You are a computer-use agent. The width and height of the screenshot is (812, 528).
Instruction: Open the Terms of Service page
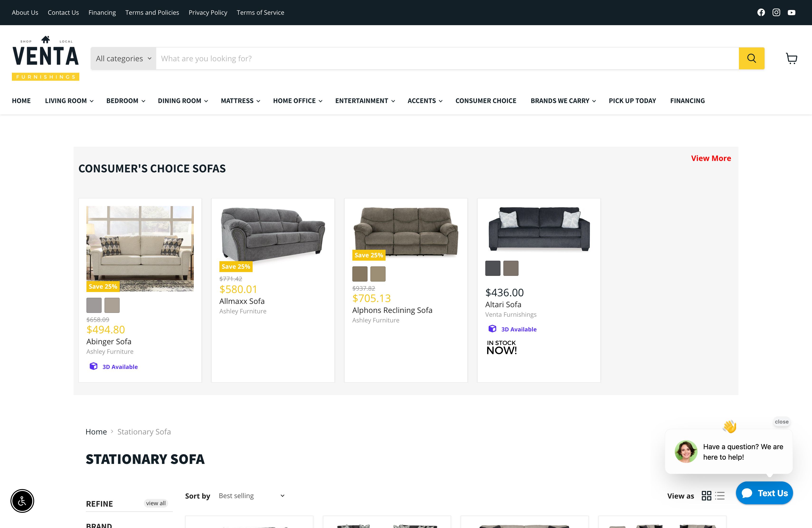(260, 12)
